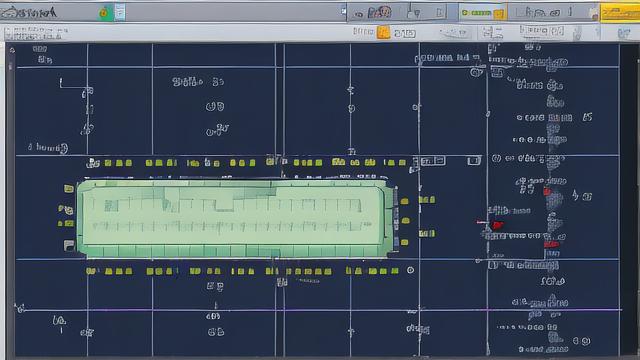Click the pink and blue icon in top toolbar
The image size is (640, 360).
(380, 13)
